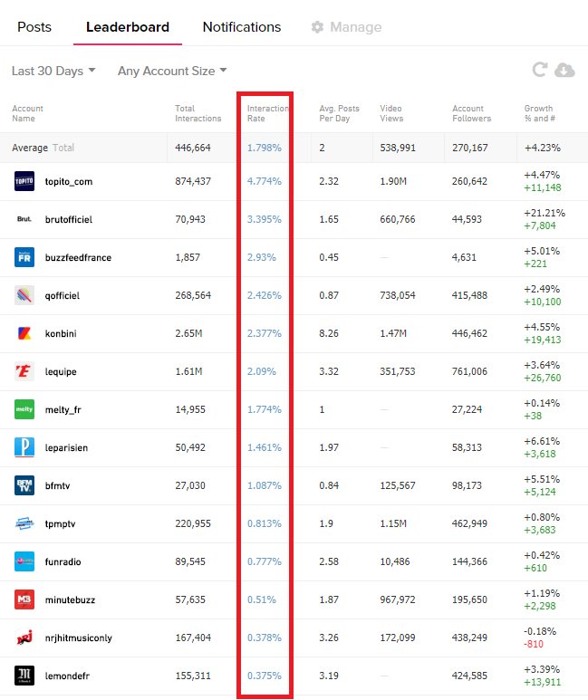
Task: Open lemondefr account name
Action: [67, 676]
